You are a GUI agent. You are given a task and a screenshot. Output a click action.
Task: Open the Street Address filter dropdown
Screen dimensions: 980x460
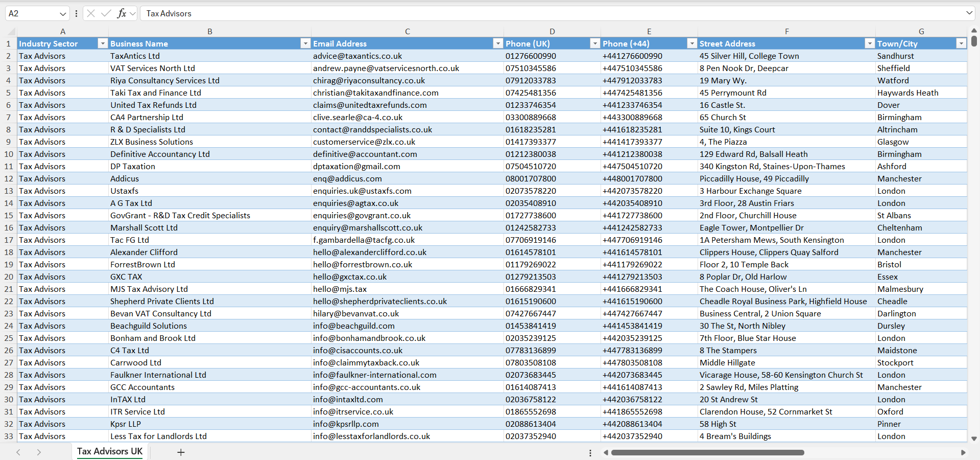870,44
